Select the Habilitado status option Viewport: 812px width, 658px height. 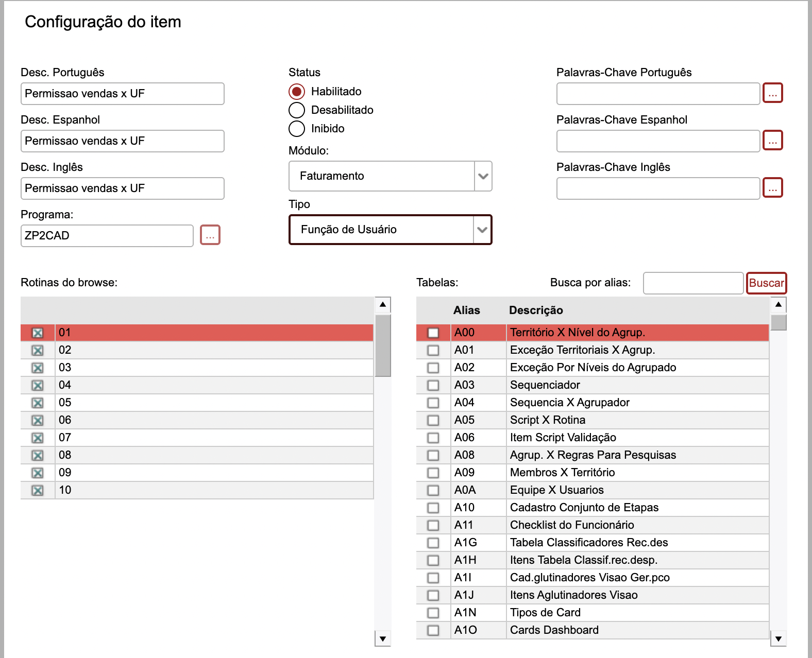pyautogui.click(x=297, y=92)
